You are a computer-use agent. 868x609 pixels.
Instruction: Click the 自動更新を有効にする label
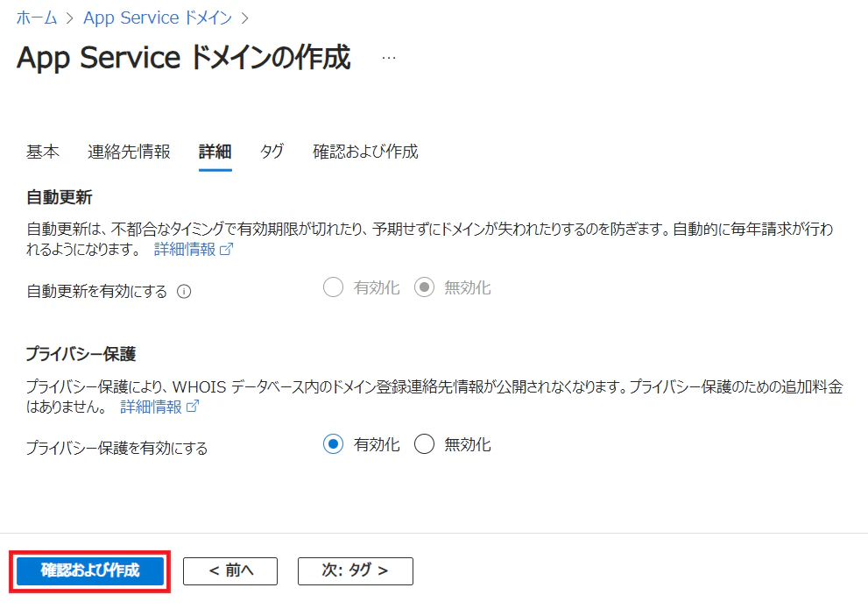(97, 291)
